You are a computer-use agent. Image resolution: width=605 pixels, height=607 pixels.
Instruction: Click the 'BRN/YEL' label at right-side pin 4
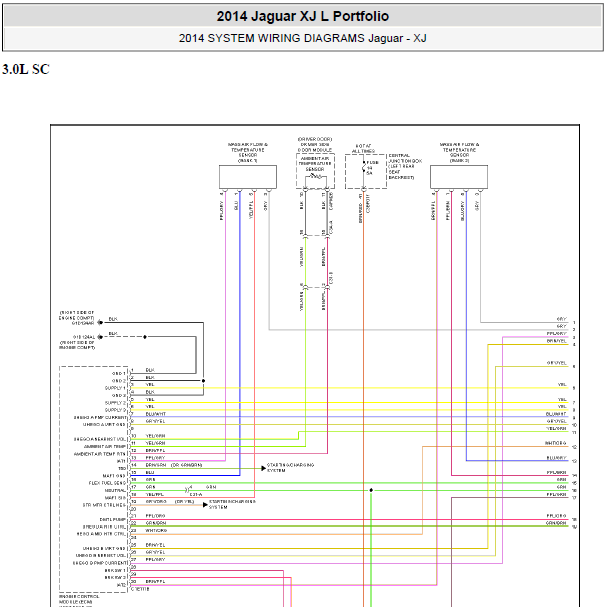557,341
